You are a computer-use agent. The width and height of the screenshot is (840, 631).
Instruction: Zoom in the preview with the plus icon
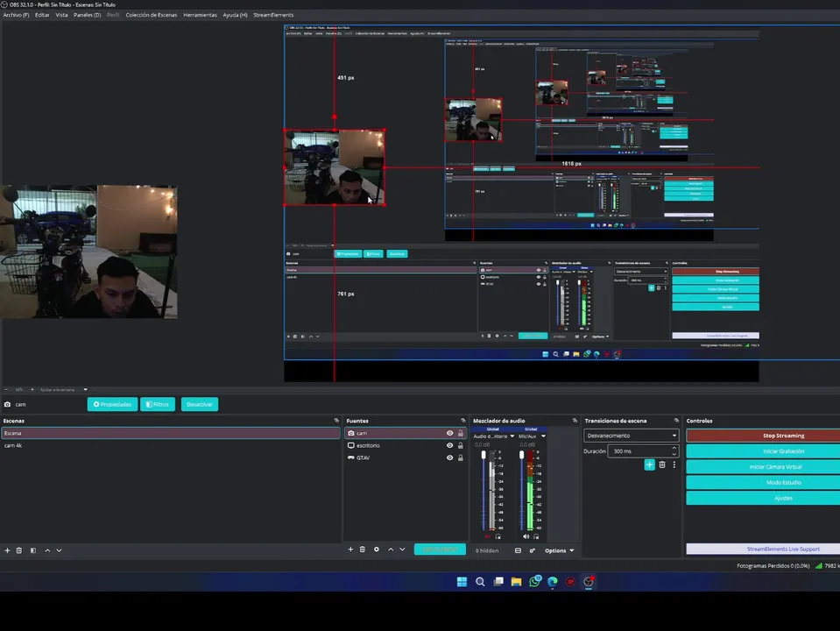tap(32, 390)
